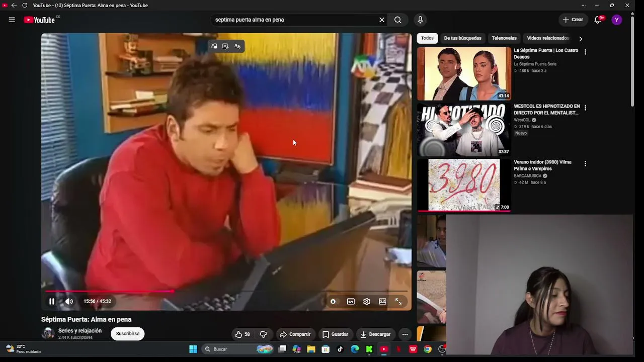Open La Séptima Puerta Los Cuatro Deseos thumbnail

(x=464, y=74)
